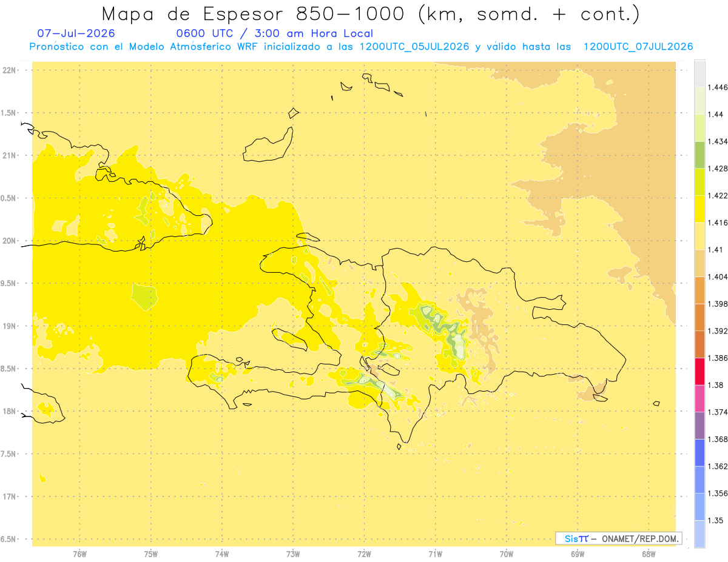Click the longitude axis label '70W'
728x562 pixels.
pos(507,554)
